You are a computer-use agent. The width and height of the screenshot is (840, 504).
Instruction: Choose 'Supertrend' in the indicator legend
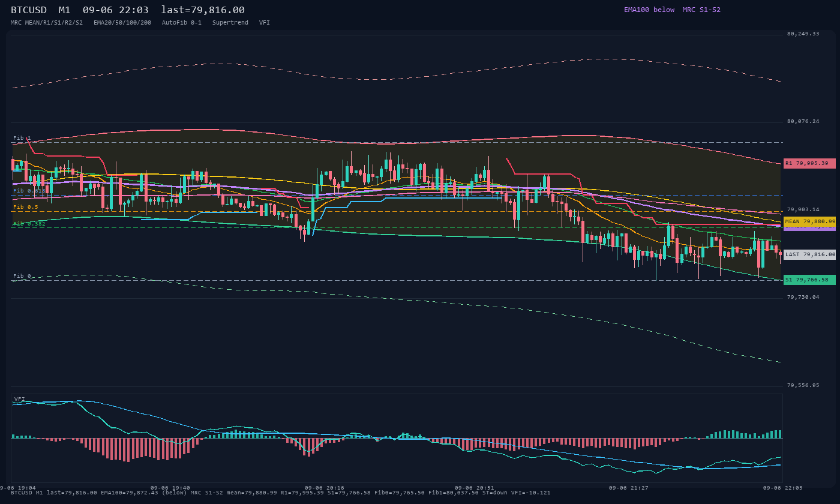pyautogui.click(x=230, y=23)
